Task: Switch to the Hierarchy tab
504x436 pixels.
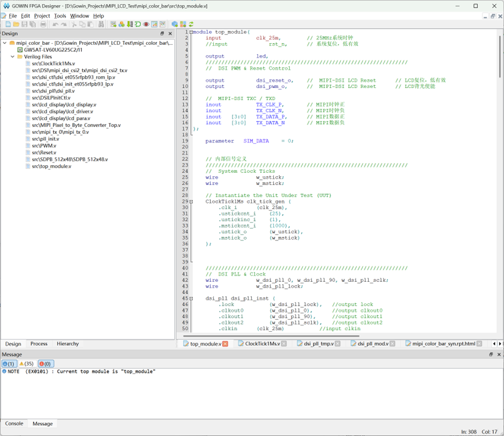Action: 68,343
